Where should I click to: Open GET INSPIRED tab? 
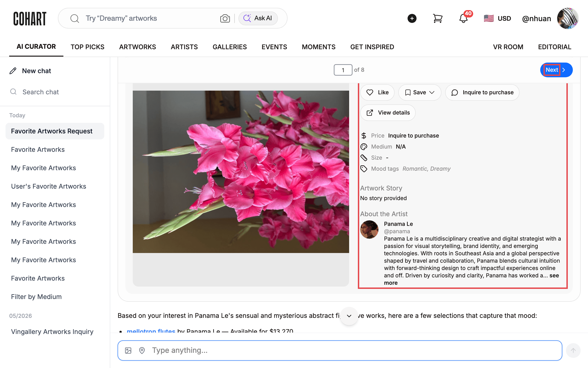[372, 47]
